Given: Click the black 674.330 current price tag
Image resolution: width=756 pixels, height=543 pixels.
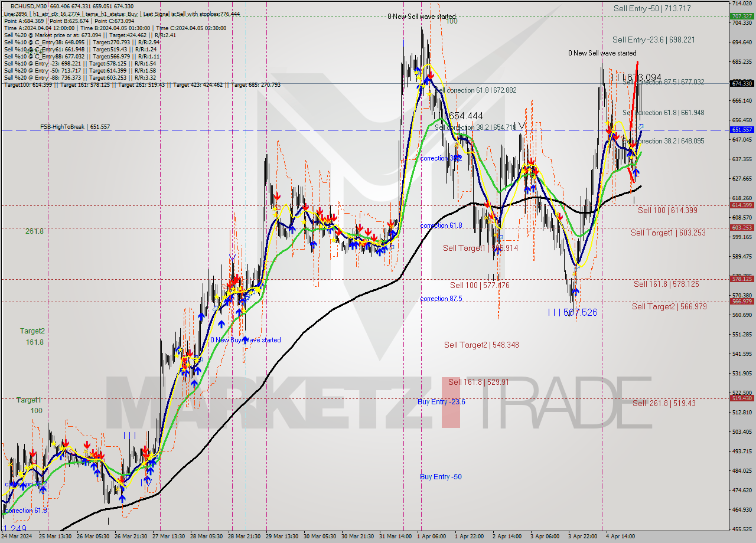Looking at the screenshot, I should click(742, 83).
